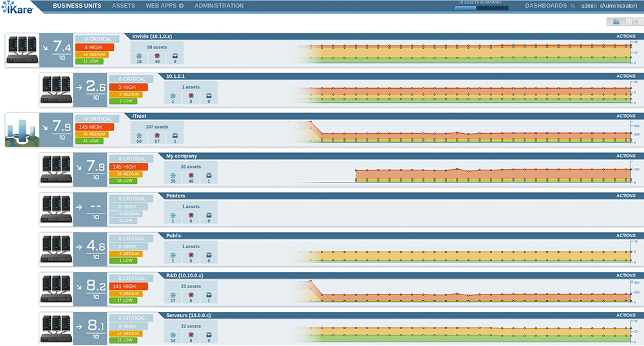Click the Invités server group icon

pos(22,49)
